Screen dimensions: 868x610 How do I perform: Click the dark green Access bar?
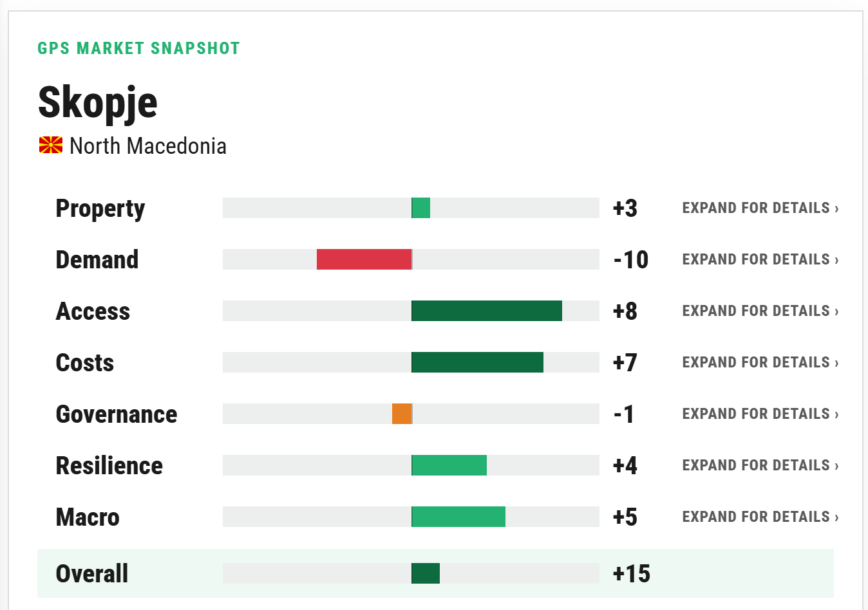(487, 311)
